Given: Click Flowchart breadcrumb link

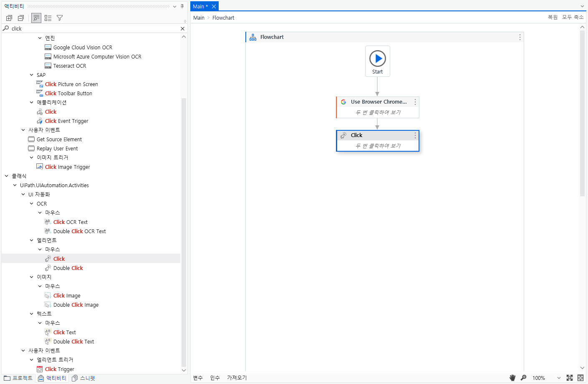Looking at the screenshot, I should point(223,18).
